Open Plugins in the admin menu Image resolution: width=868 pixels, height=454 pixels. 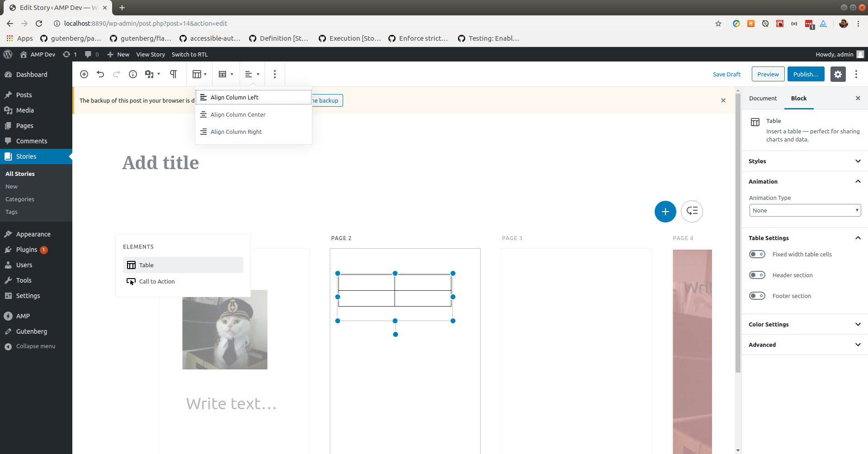(36, 250)
